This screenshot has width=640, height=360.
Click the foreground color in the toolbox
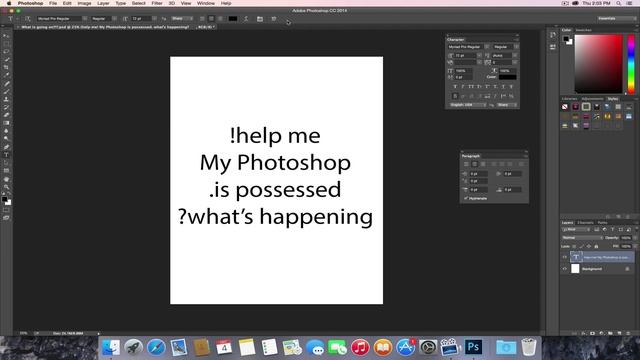tap(4, 200)
